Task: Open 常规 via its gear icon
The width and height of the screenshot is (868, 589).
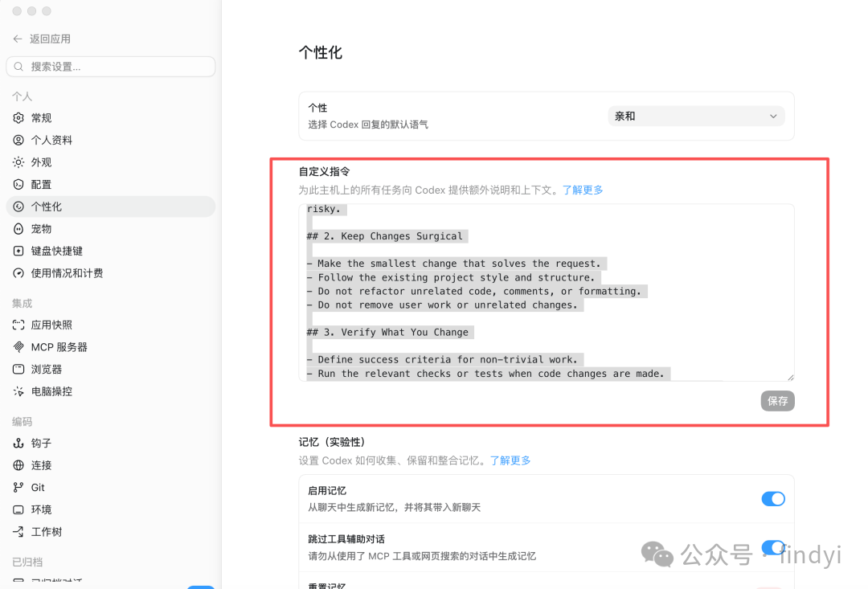Action: pyautogui.click(x=18, y=118)
